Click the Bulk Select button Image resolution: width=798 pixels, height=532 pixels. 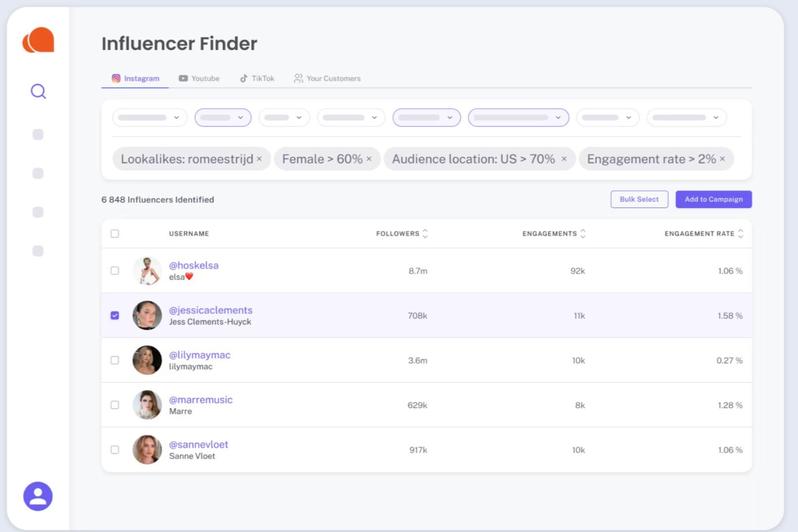pos(639,199)
